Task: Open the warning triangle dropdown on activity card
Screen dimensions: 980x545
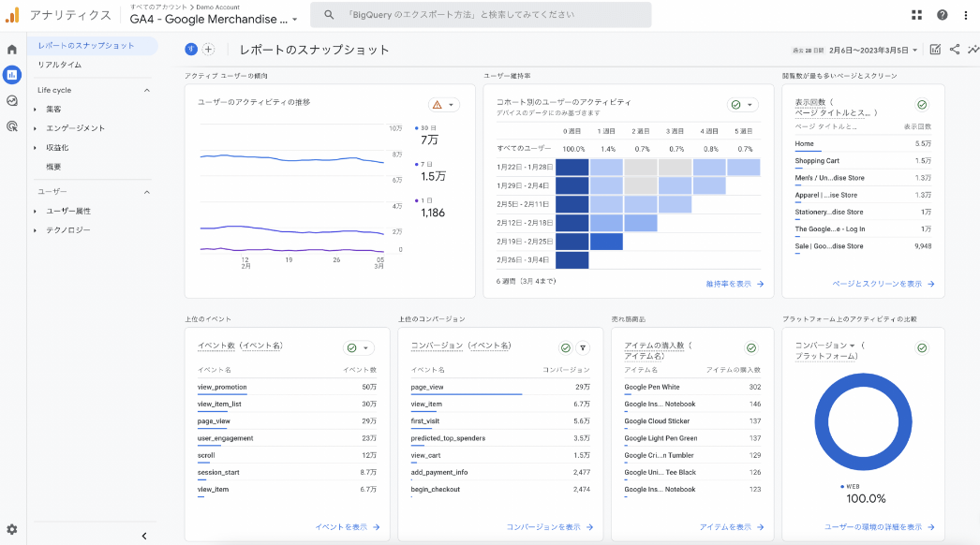Action: tap(444, 105)
